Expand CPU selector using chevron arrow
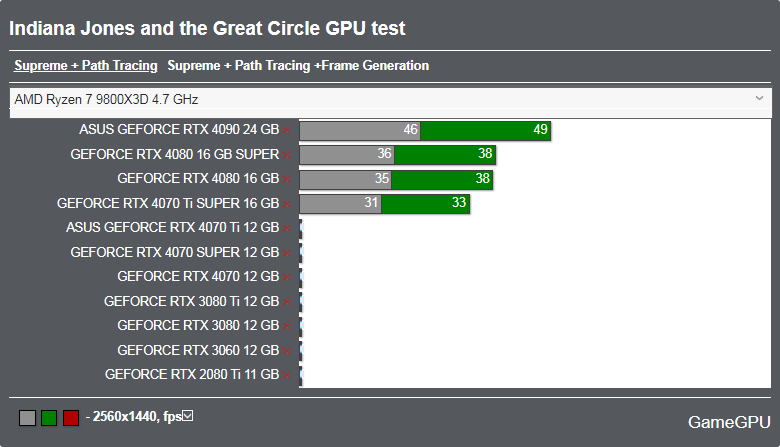 tap(759, 98)
